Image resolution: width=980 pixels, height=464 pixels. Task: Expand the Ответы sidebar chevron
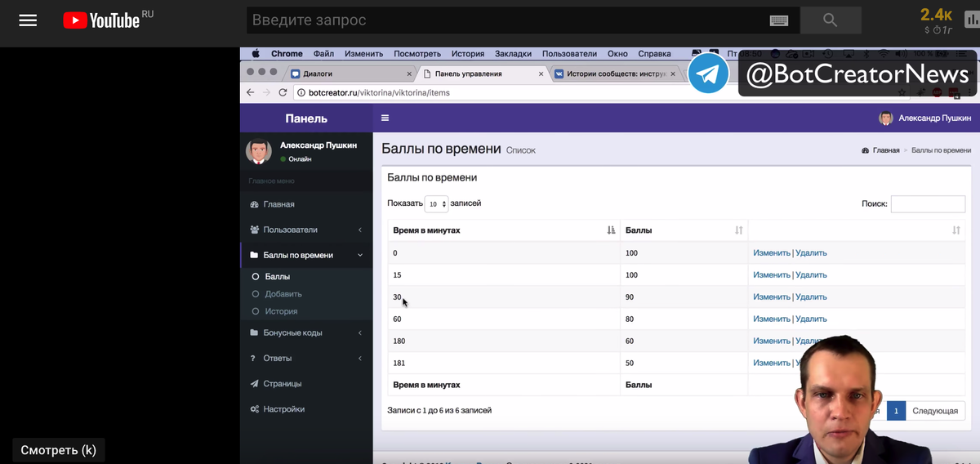360,359
